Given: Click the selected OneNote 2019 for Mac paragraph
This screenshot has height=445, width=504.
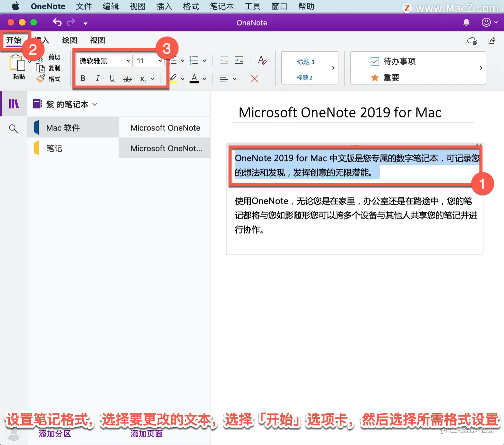Looking at the screenshot, I should (357, 165).
